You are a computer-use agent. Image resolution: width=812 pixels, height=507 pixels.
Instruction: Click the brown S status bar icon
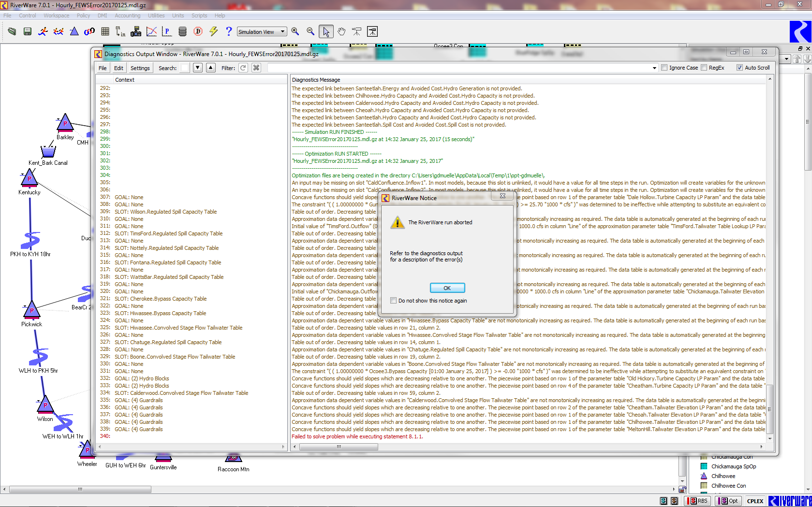(675, 501)
